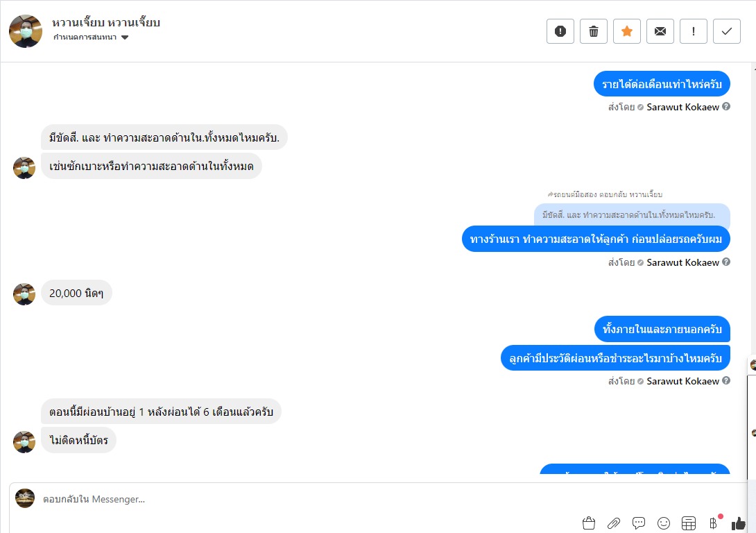
Task: Attach a file with paperclip icon
Action: [x=614, y=523]
